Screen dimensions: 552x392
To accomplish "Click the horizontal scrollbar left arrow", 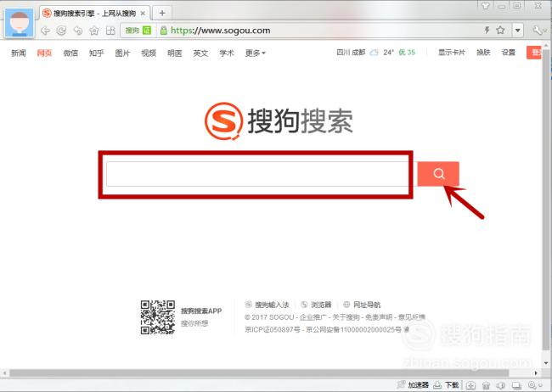I will tap(4, 373).
